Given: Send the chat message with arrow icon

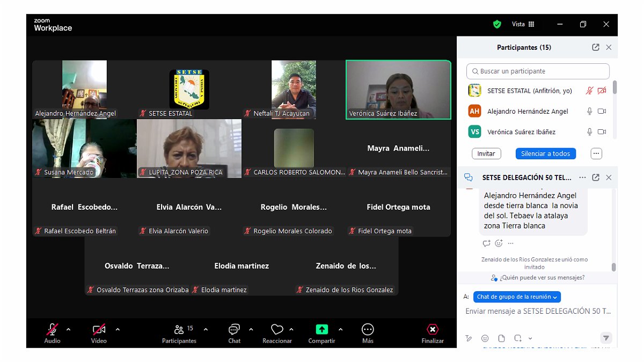Looking at the screenshot, I should click(606, 338).
